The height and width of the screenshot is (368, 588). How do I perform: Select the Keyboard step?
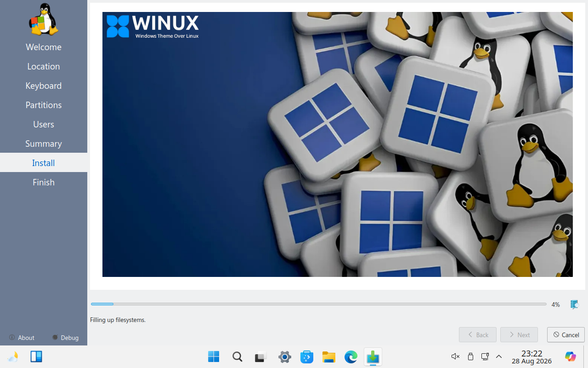44,86
